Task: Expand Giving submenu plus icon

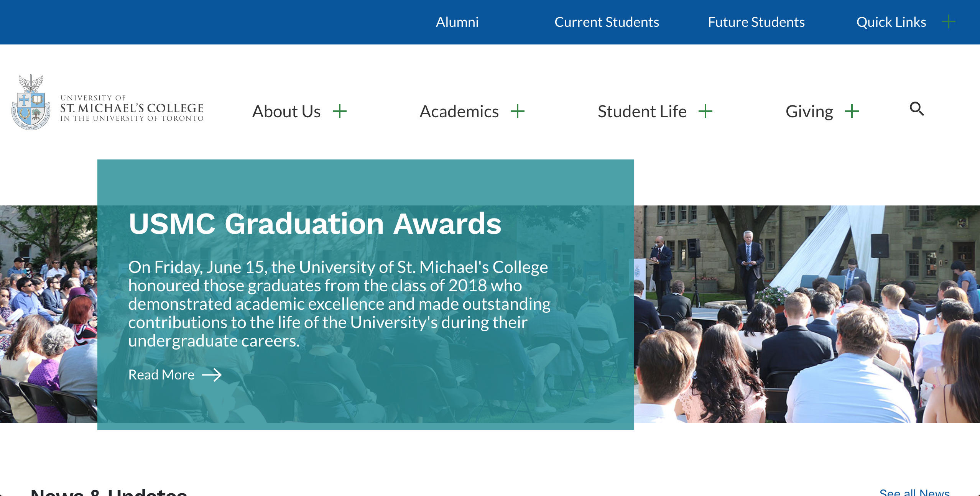Action: pyautogui.click(x=852, y=112)
